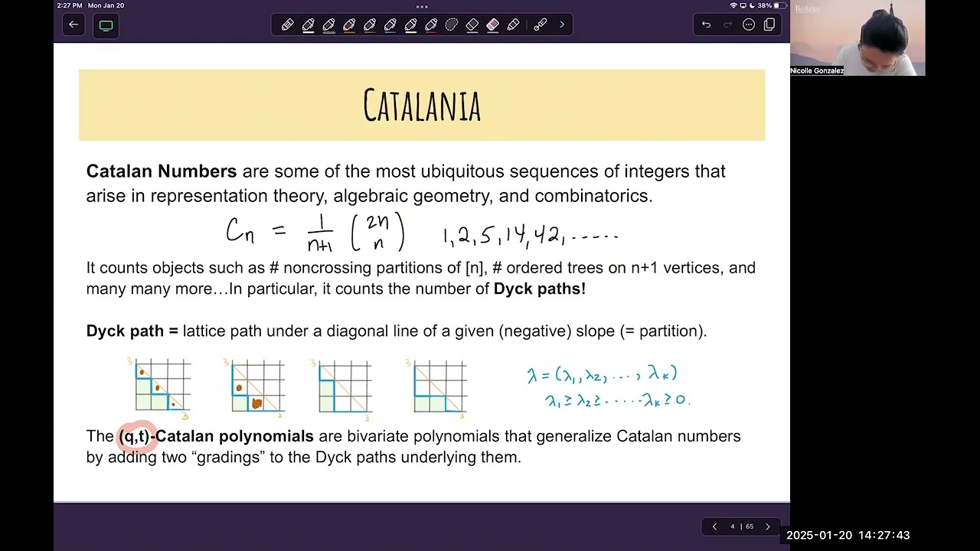Go to the previous slide page
This screenshot has height=551, width=980.
pyautogui.click(x=714, y=527)
